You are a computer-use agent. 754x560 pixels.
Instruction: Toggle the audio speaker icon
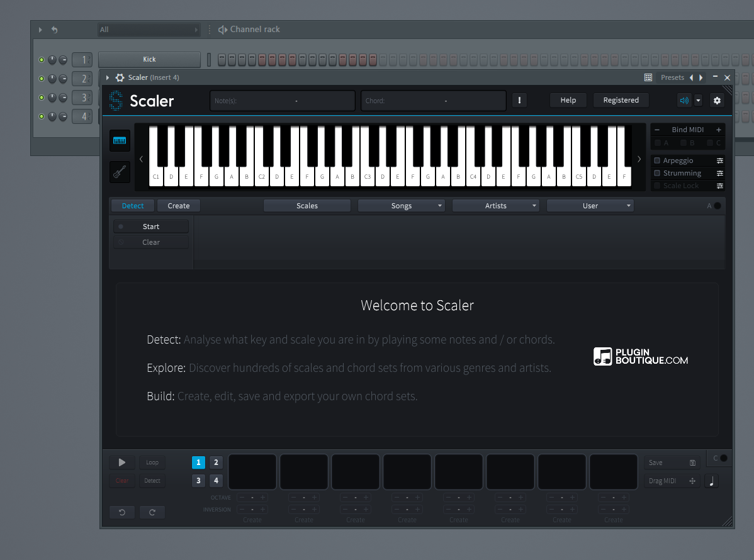coord(684,101)
